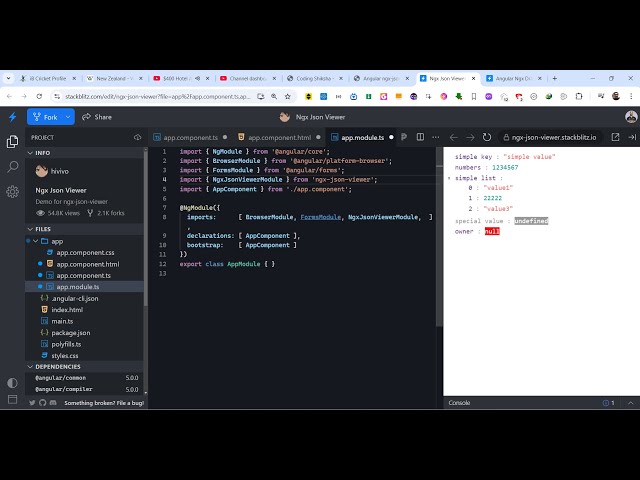Viewport: 640px width, 480px height.
Task: Open package.json in the file tree
Action: pos(71,332)
